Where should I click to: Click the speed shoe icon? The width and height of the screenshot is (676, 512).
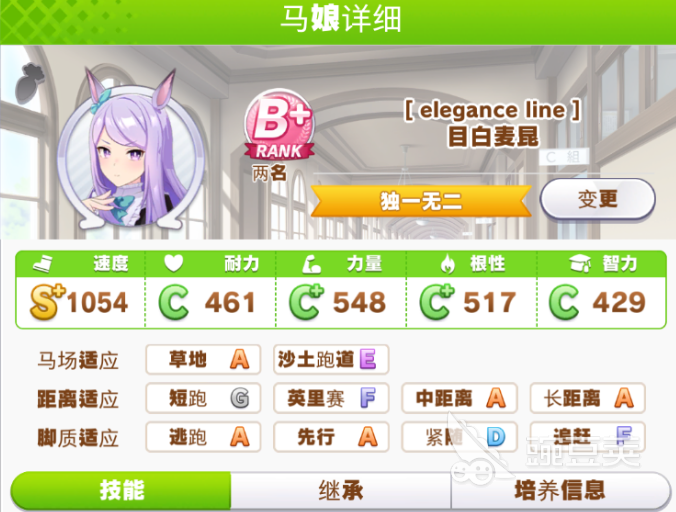(x=43, y=263)
